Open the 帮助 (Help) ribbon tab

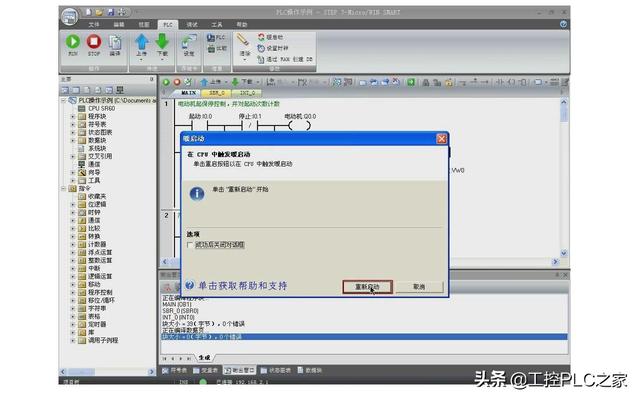(x=242, y=24)
